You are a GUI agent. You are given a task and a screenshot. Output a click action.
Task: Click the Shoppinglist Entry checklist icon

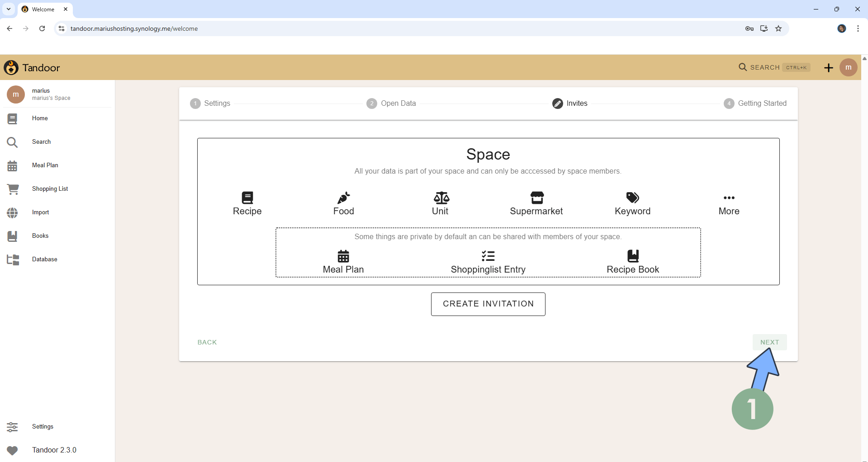(x=488, y=256)
